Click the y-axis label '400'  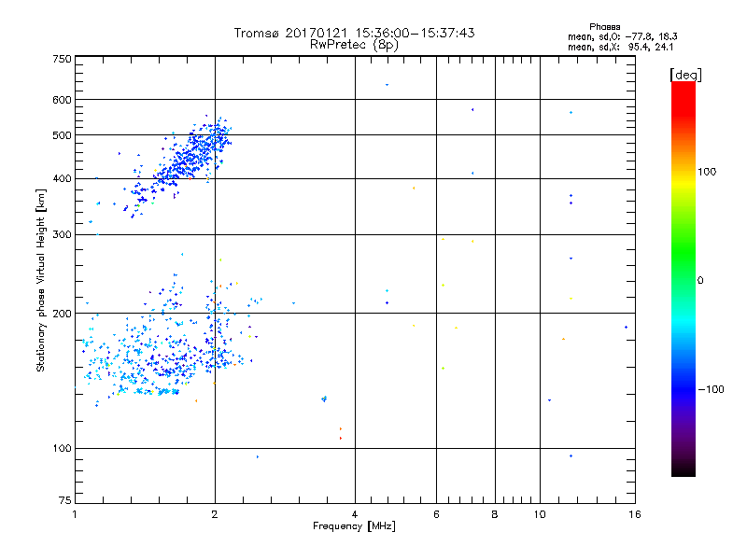(62, 178)
